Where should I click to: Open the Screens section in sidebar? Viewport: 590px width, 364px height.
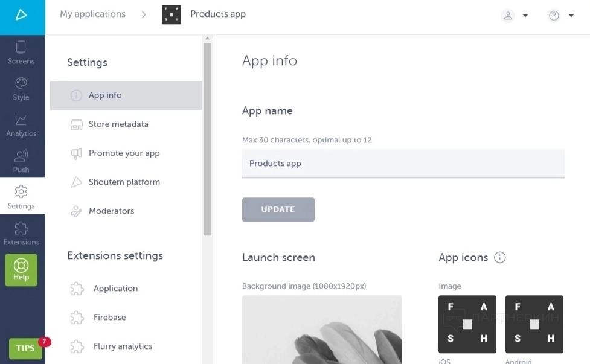(x=22, y=53)
